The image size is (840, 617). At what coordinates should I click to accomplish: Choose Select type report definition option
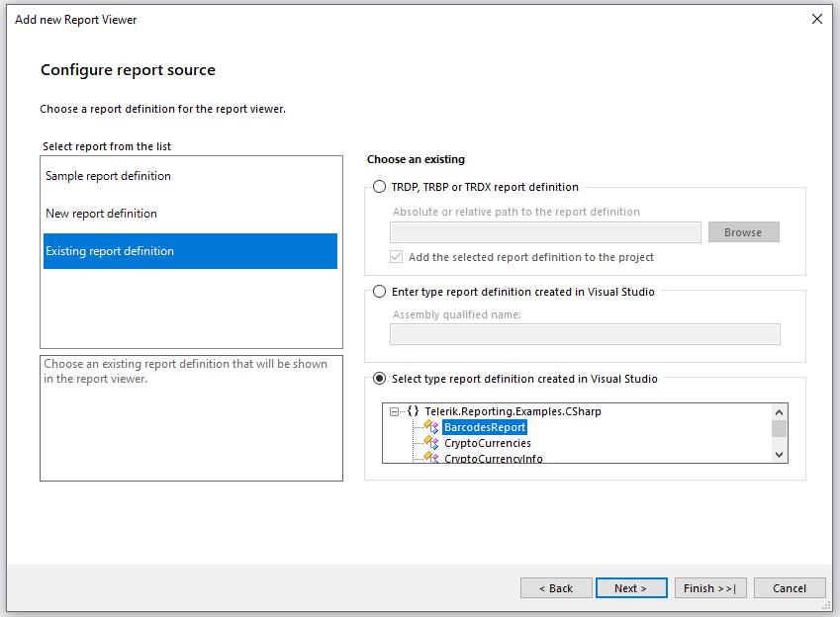(379, 378)
